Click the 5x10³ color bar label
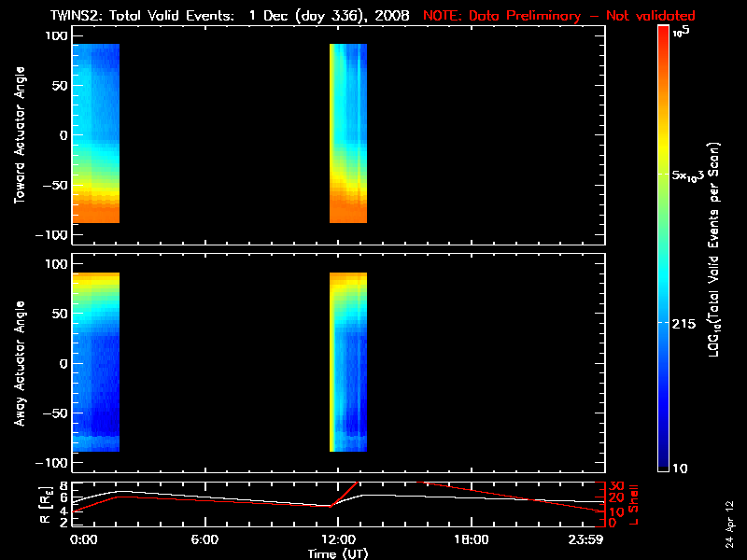The height and width of the screenshot is (560, 747). click(690, 175)
